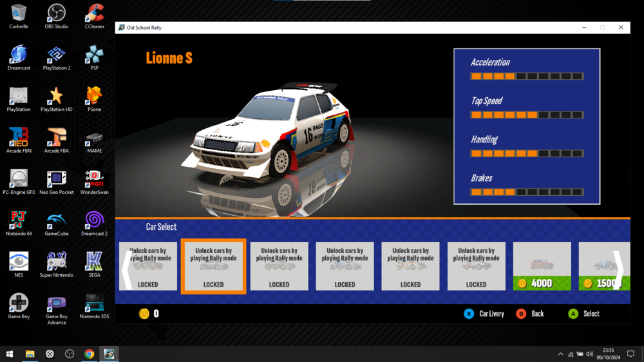Open Google Chrome from the taskbar
This screenshot has height=362, width=644.
click(x=90, y=354)
